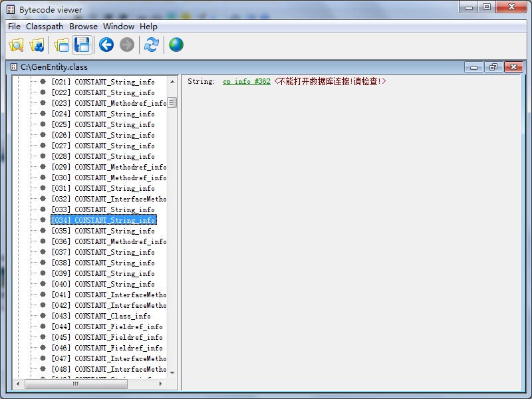Select [035] CONSTANT_String_info entry
532x399 pixels.
(x=103, y=231)
